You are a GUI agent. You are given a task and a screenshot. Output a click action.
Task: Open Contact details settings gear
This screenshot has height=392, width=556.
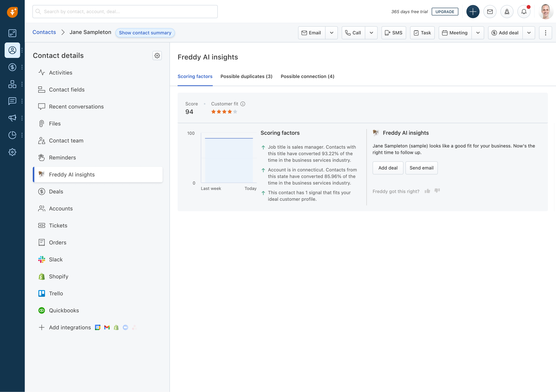[x=157, y=56]
